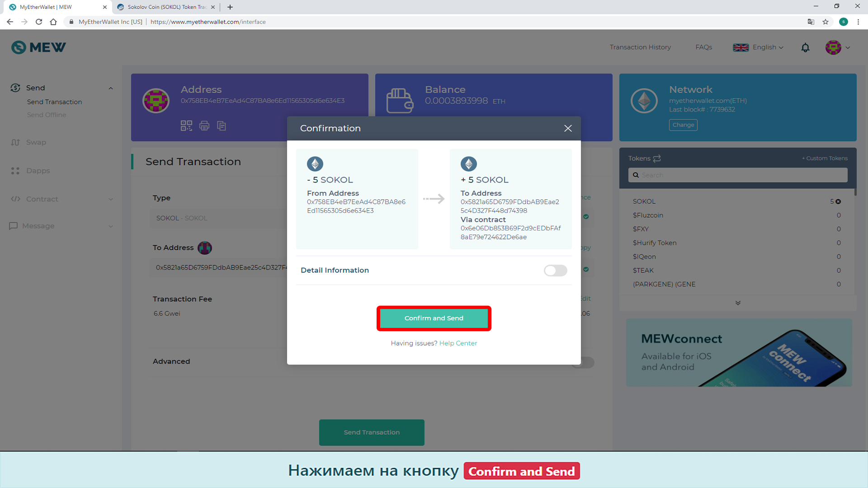Click the network Change button
The width and height of the screenshot is (868, 488).
683,125
